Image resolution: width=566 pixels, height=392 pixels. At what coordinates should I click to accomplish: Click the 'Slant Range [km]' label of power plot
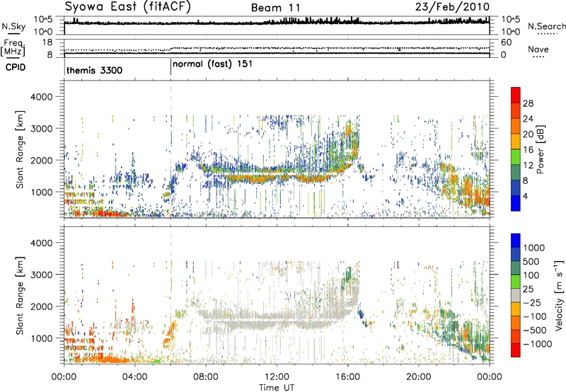click(20, 149)
